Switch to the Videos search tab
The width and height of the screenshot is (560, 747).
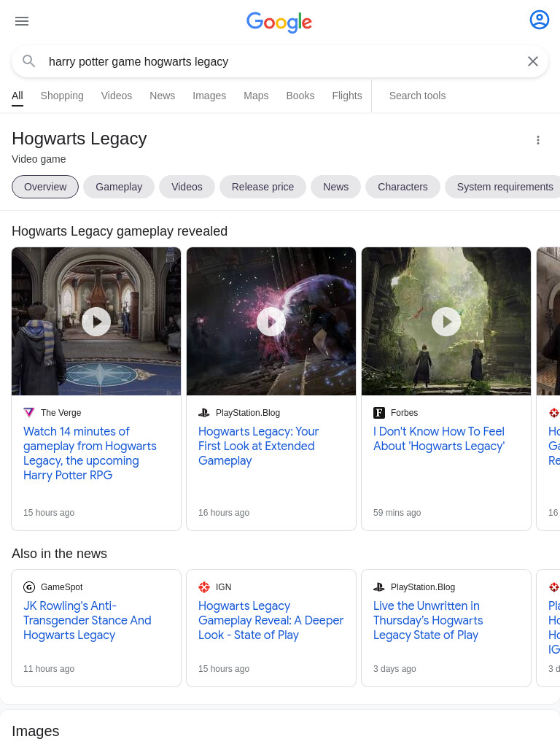[116, 96]
